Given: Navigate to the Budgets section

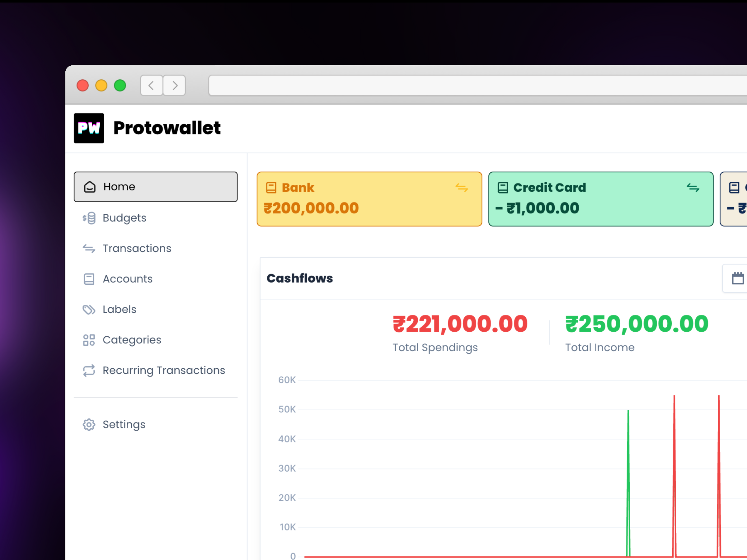Looking at the screenshot, I should (124, 218).
